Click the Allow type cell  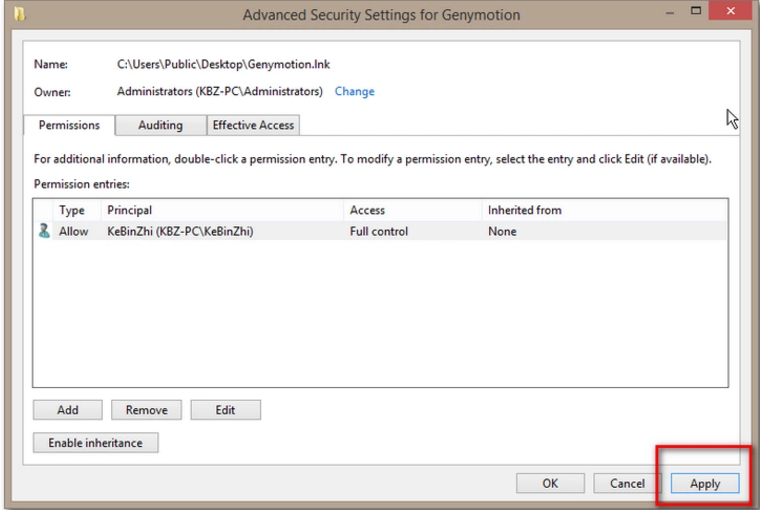pyautogui.click(x=74, y=231)
